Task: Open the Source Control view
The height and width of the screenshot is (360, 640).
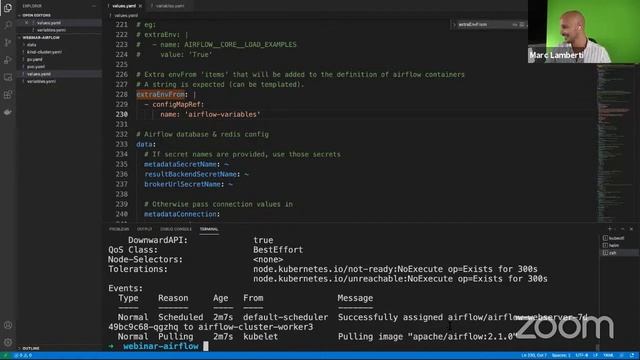Action: point(8,42)
